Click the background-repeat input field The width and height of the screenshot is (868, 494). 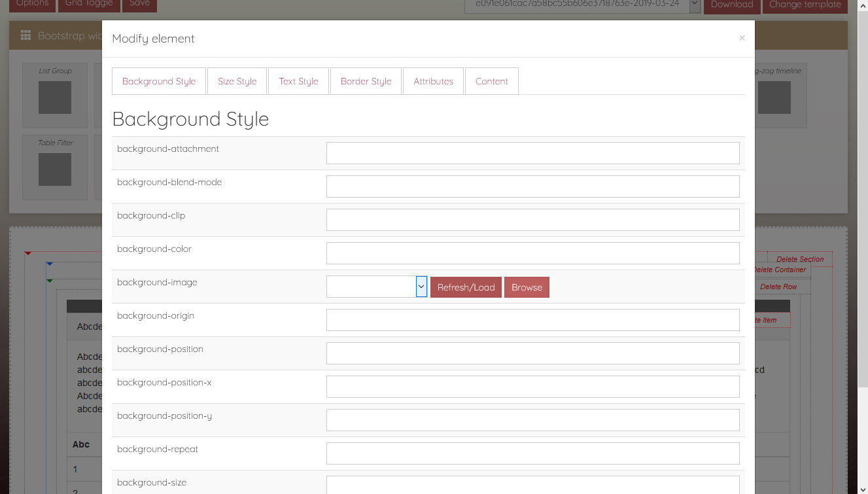(x=532, y=453)
